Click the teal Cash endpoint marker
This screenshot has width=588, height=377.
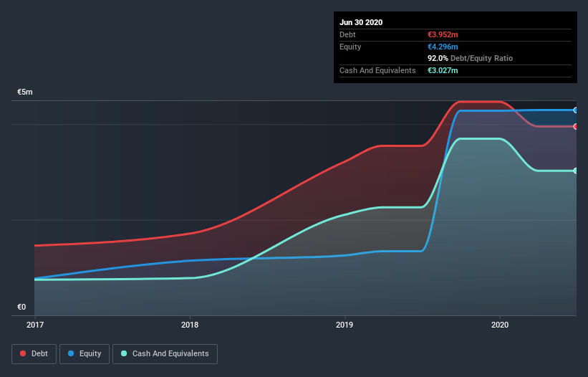(x=576, y=171)
